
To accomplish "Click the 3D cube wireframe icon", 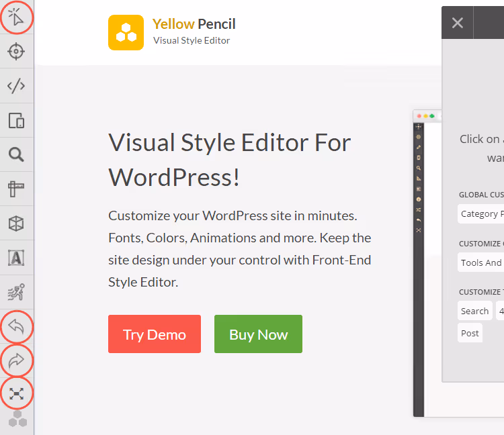I will (16, 224).
